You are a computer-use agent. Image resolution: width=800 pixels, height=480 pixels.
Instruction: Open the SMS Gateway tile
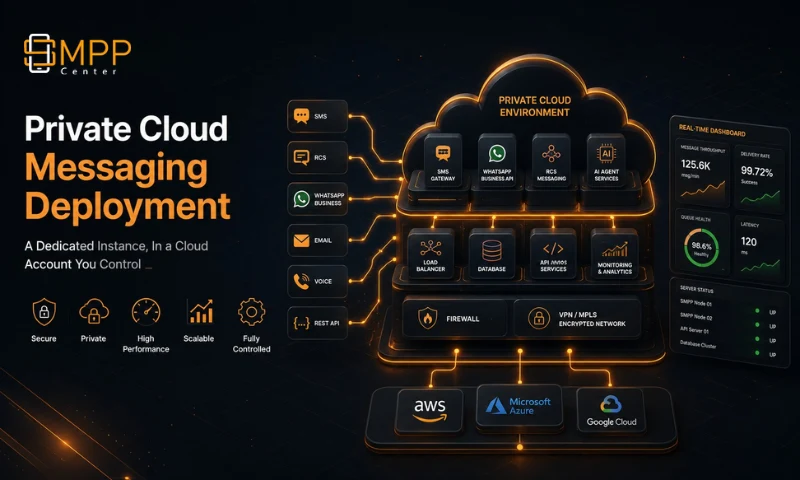pyautogui.click(x=443, y=160)
